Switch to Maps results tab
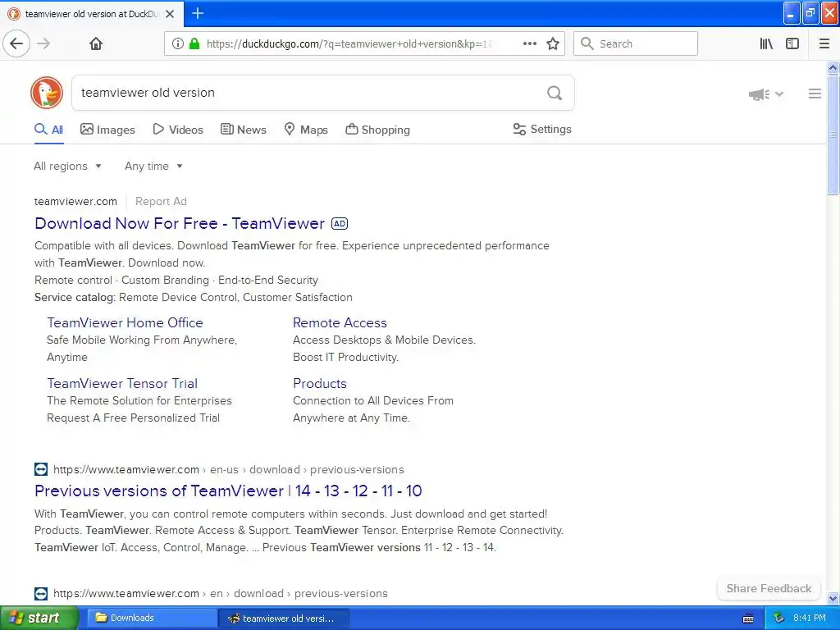 pos(305,130)
